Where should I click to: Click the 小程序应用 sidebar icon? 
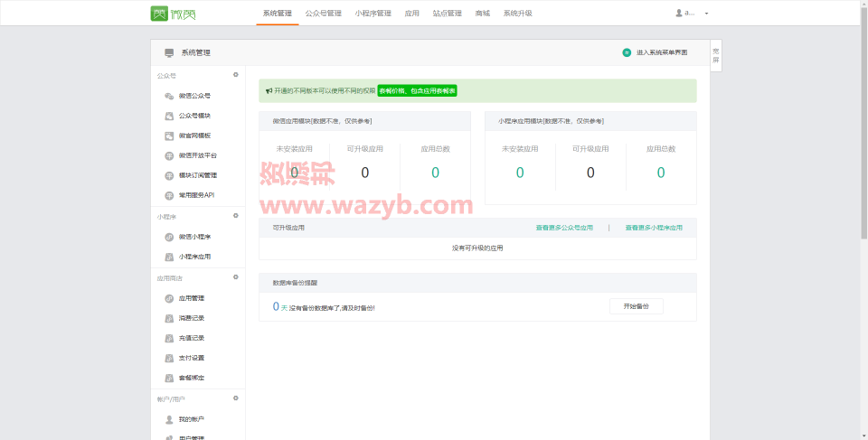click(169, 257)
